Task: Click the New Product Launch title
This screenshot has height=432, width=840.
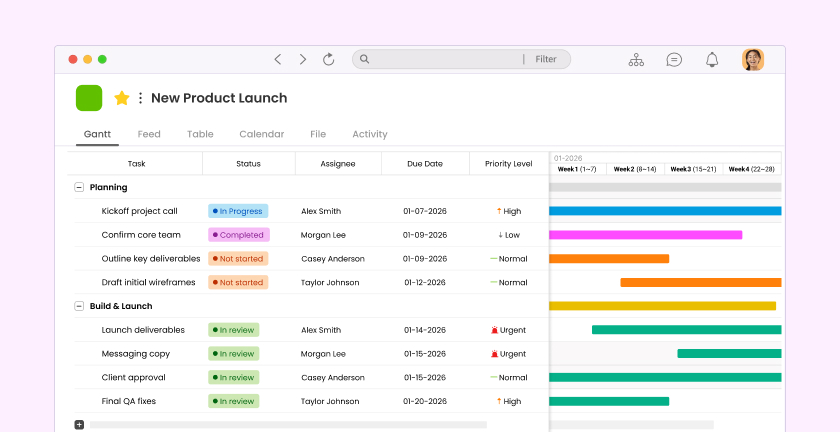Action: tap(219, 98)
